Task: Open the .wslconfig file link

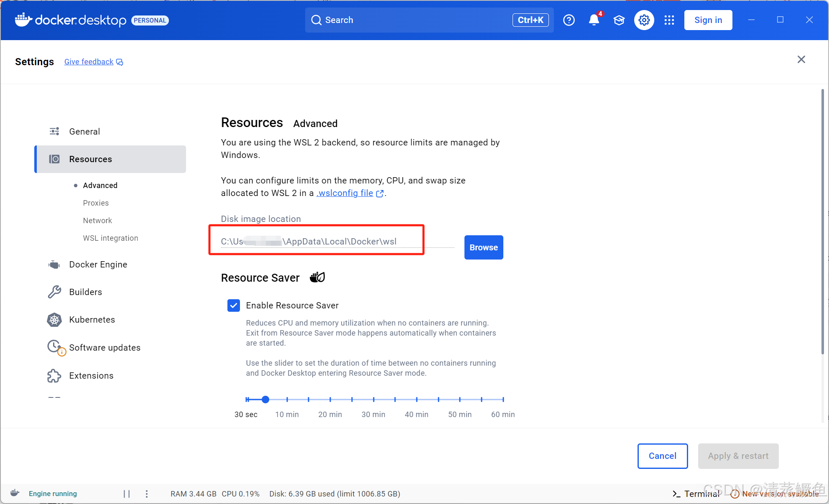Action: [345, 193]
